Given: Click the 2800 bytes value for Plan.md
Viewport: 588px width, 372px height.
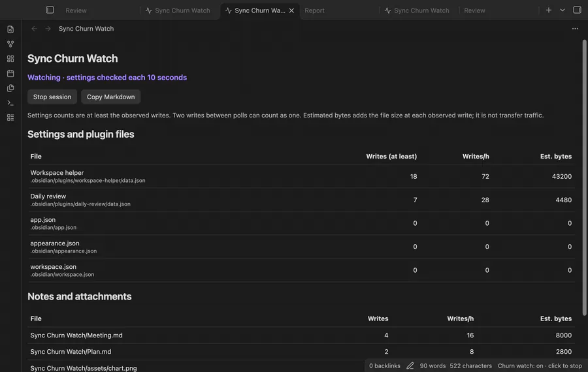Looking at the screenshot, I should pyautogui.click(x=563, y=352).
